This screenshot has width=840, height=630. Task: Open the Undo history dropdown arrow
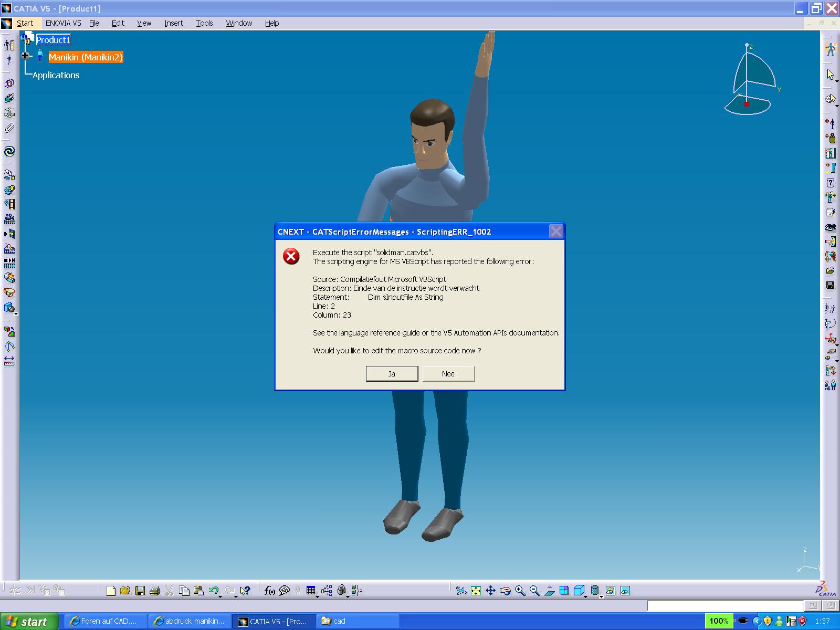coord(220,596)
